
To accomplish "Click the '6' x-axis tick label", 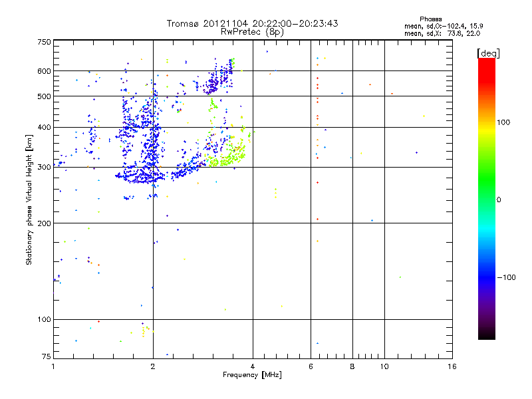I will pos(311,366).
